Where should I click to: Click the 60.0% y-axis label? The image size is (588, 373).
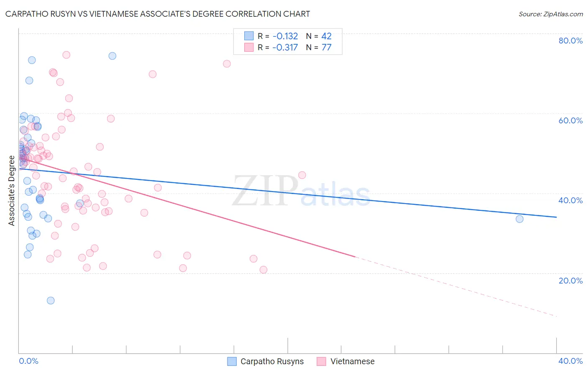point(570,120)
